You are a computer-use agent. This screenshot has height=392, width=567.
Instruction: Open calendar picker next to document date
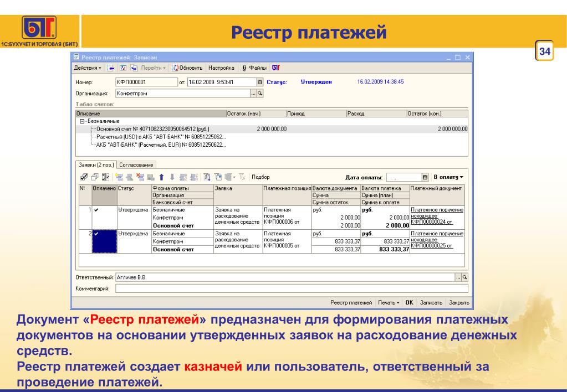pos(260,82)
